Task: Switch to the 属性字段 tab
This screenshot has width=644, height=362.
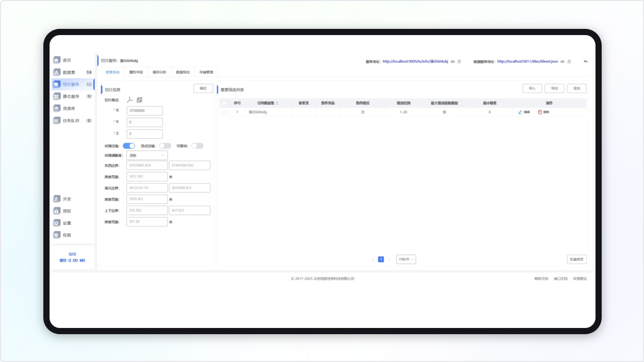Action: [x=136, y=72]
